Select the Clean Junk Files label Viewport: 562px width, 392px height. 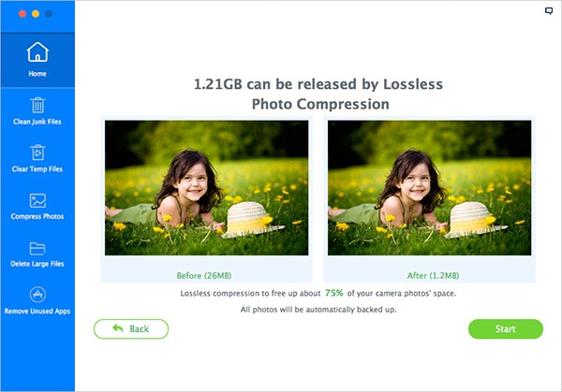[x=37, y=122]
